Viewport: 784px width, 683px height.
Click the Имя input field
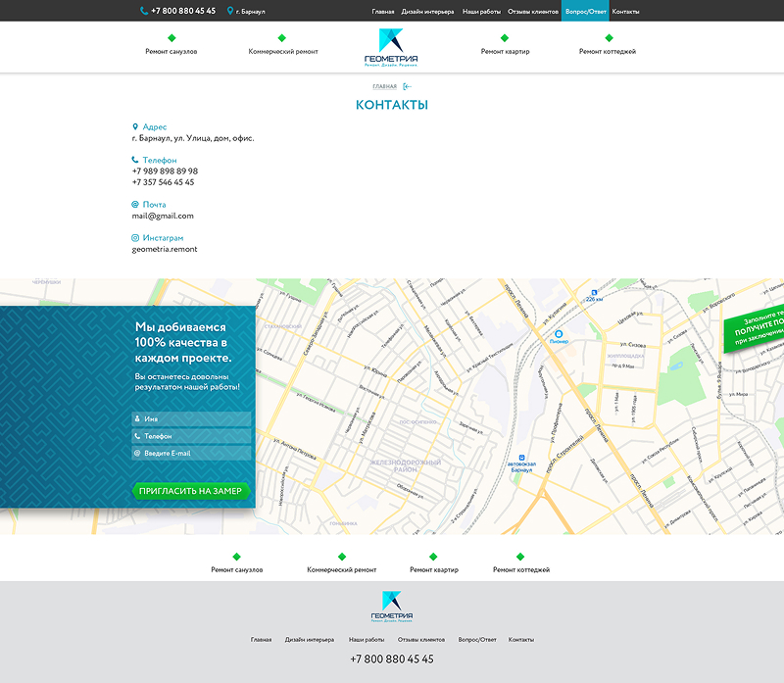[192, 418]
